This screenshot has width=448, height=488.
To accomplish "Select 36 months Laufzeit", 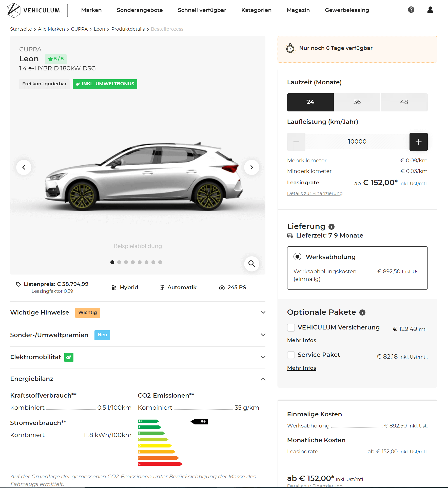I will [357, 102].
